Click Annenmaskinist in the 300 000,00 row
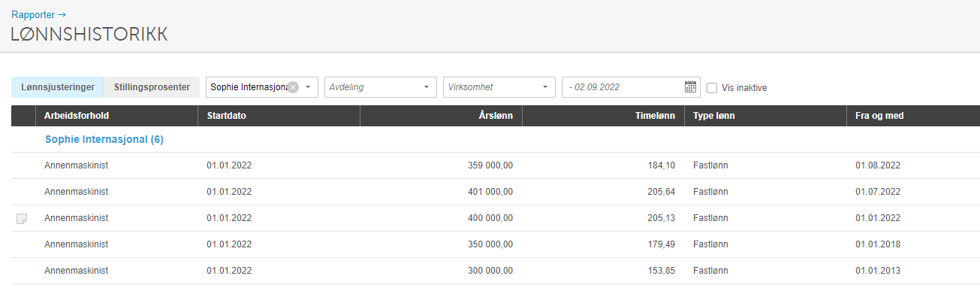 click(77, 271)
